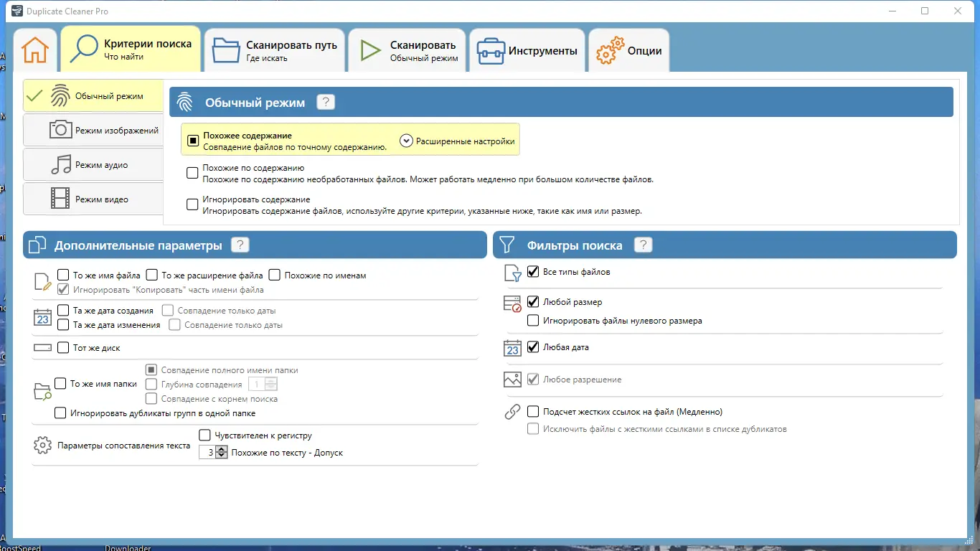The image size is (980, 551).
Task: Enable Похожие по содержанию option
Action: coord(192,173)
